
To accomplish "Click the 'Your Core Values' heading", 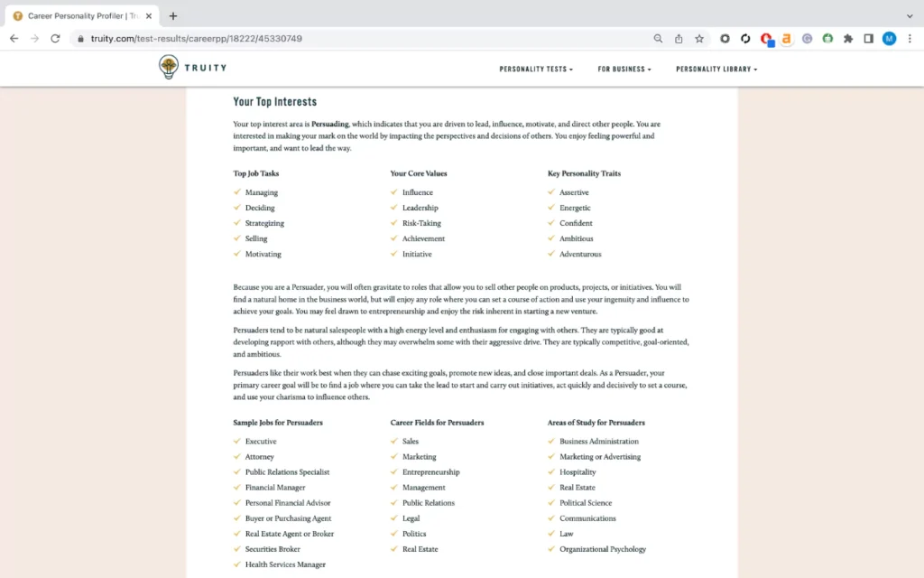I will 419,173.
